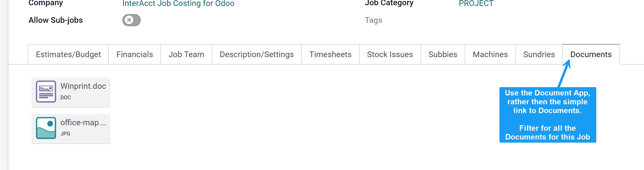
Task: Click the blue Document App tip callout
Action: (x=547, y=115)
